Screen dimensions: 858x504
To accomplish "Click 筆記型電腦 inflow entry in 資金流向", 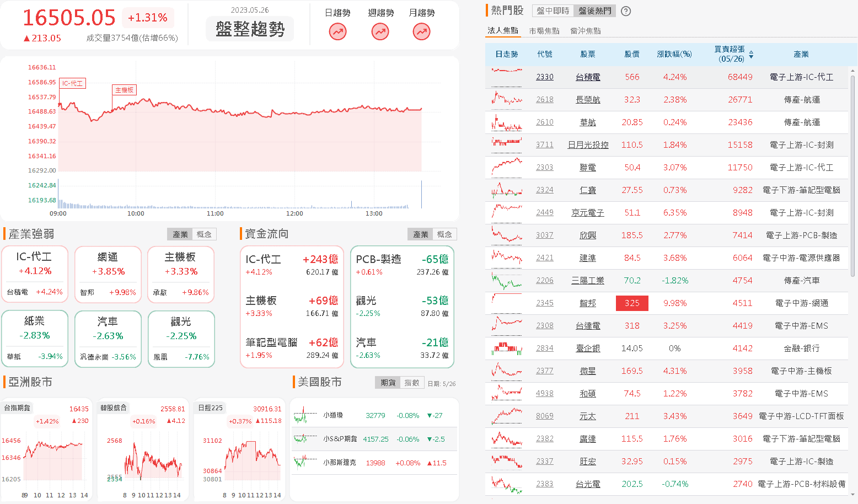I will coord(292,348).
